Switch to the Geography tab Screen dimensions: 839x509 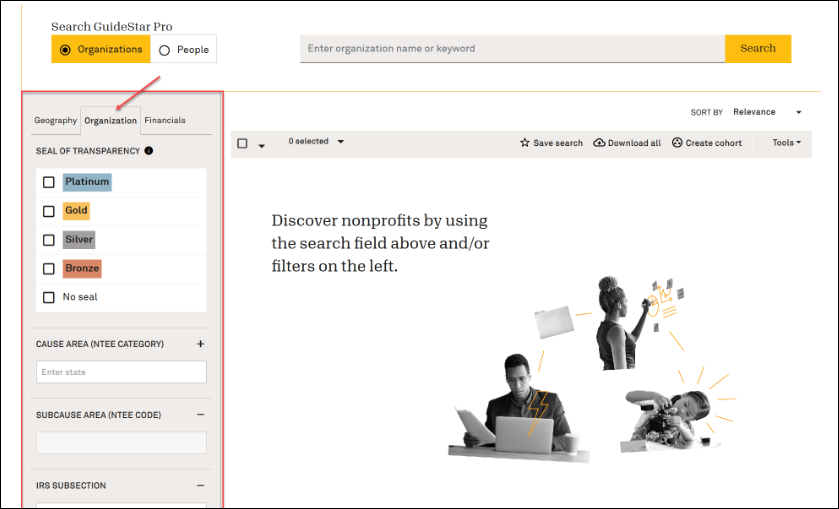[x=56, y=120]
